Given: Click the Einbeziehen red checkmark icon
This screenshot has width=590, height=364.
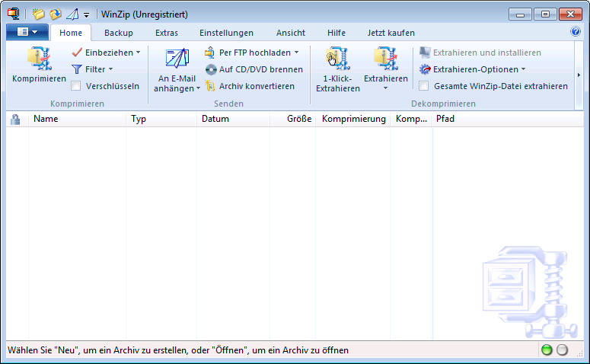Looking at the screenshot, I should tap(77, 53).
